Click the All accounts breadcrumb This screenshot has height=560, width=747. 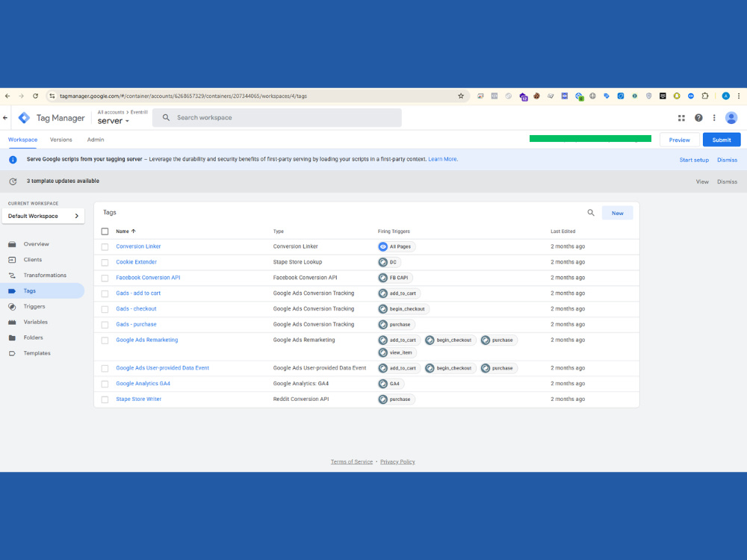click(111, 113)
